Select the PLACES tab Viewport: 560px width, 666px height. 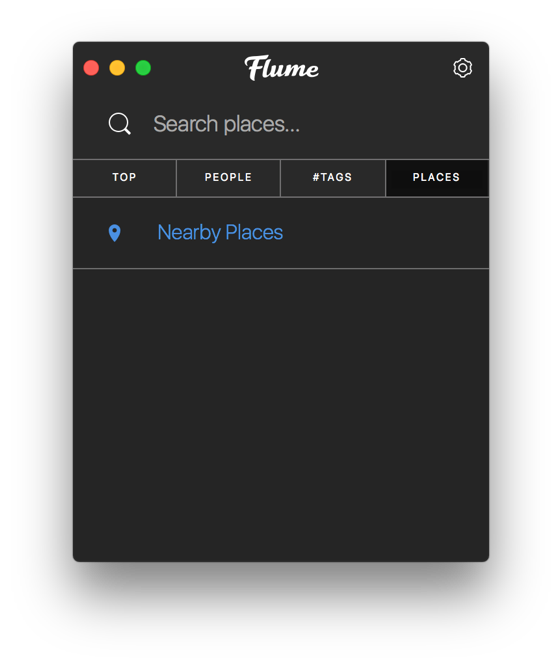pyautogui.click(x=437, y=178)
